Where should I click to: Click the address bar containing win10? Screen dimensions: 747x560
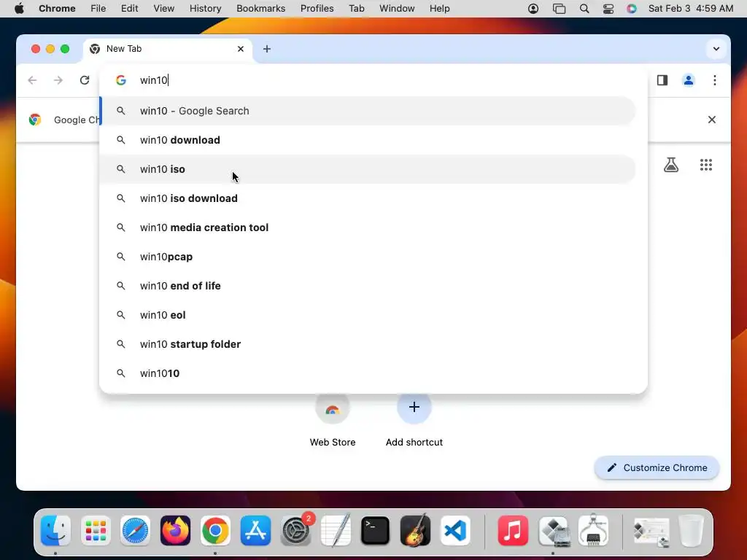pyautogui.click(x=373, y=80)
